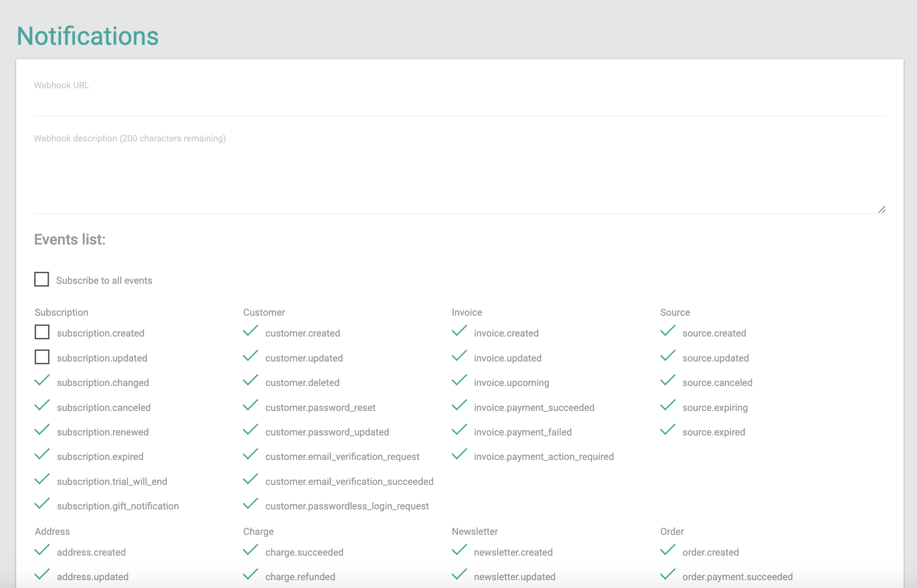Check the Subscribe to all events box
Viewport: 917px width, 588px height.
pyautogui.click(x=42, y=280)
